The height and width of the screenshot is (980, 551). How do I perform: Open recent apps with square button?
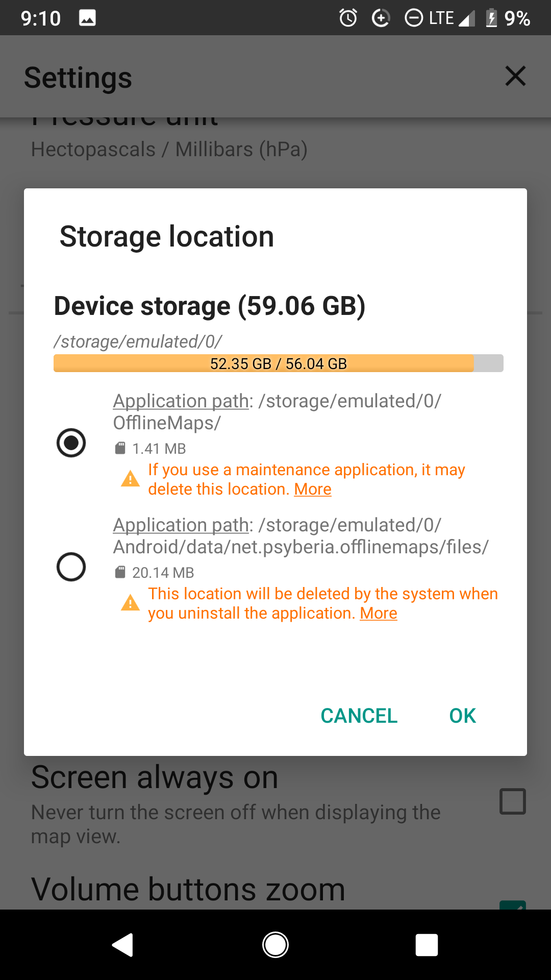(x=427, y=945)
